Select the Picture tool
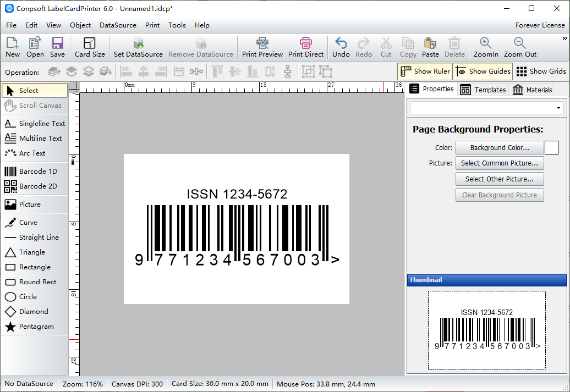This screenshot has height=392, width=570. [35, 204]
